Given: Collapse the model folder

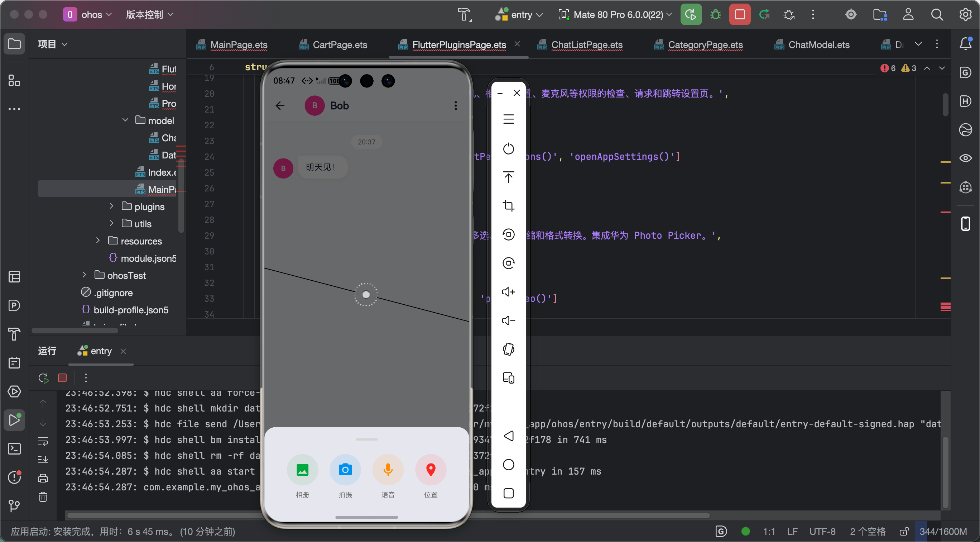Looking at the screenshot, I should (125, 120).
